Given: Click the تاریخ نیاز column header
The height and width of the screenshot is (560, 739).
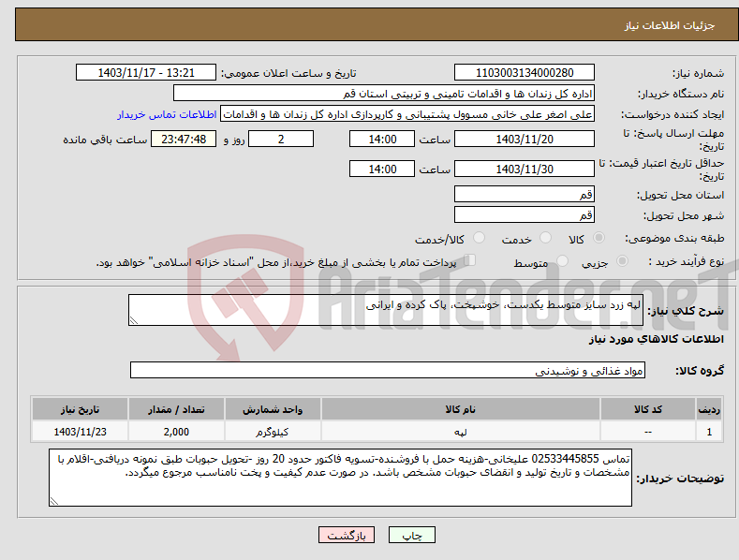Looking at the screenshot, I should click(x=81, y=409).
